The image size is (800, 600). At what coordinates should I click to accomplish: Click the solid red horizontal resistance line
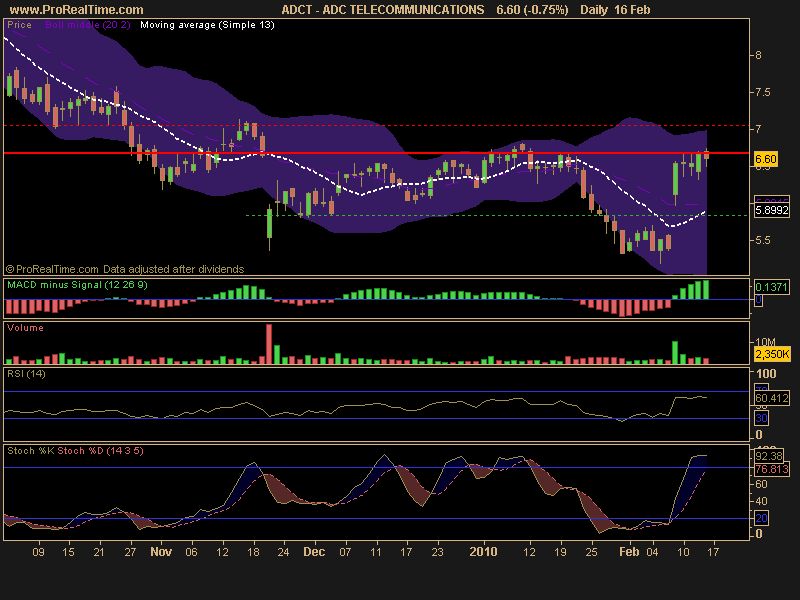pyautogui.click(x=377, y=153)
